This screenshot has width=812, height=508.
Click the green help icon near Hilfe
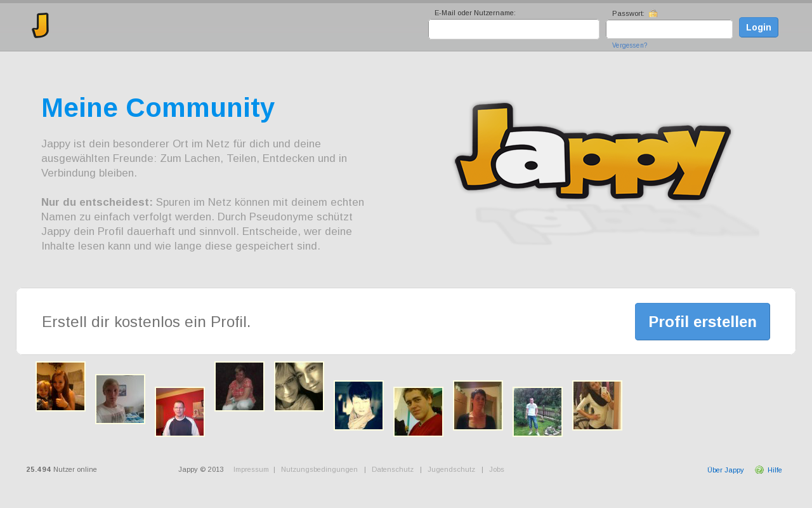pos(759,470)
